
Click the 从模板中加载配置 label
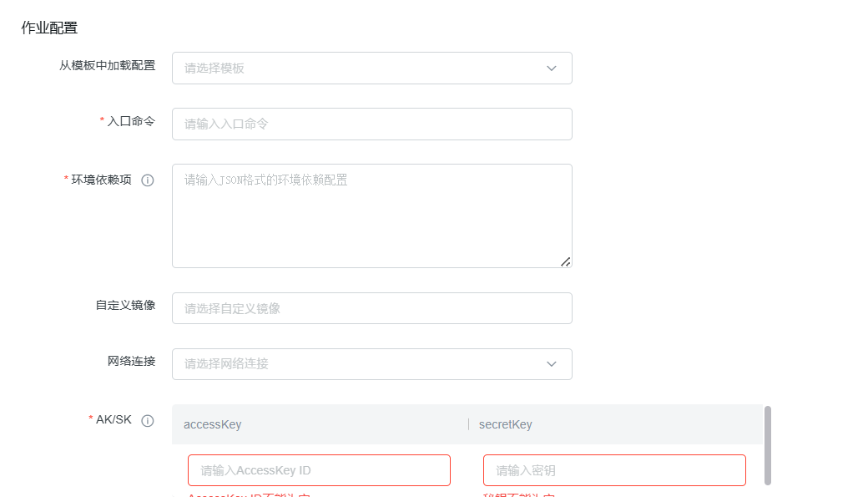(x=107, y=65)
